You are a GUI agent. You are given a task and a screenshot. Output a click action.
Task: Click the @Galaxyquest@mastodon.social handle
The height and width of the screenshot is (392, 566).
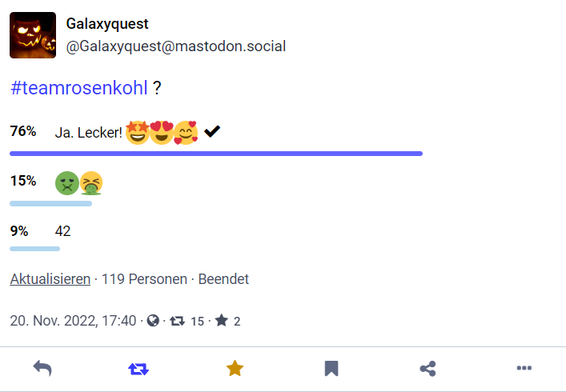coord(175,46)
